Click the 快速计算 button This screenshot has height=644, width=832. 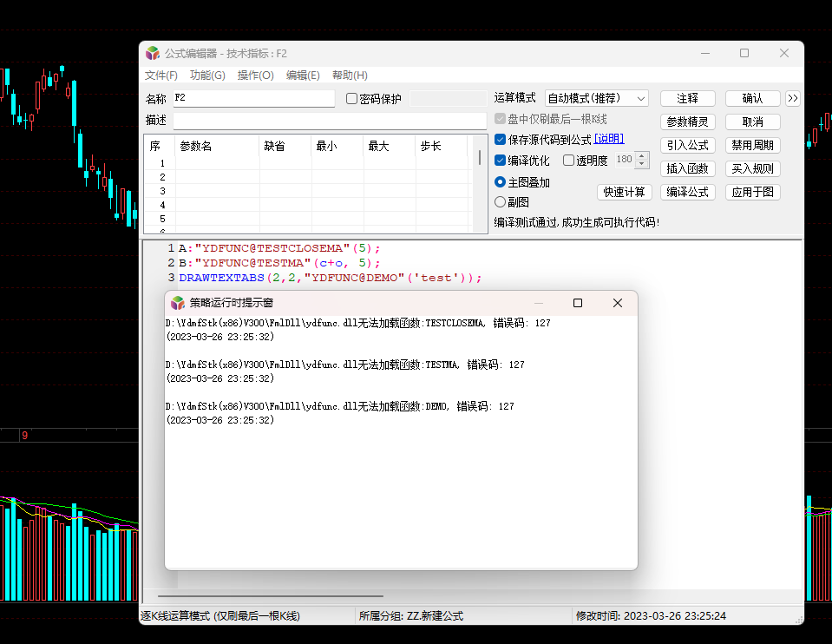pyautogui.click(x=624, y=192)
